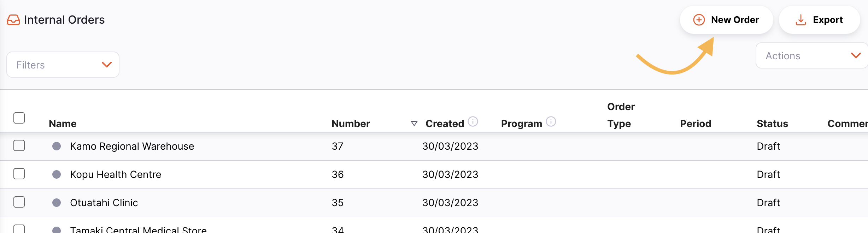The height and width of the screenshot is (233, 868).
Task: Sort by the Number column header
Action: [x=351, y=124]
